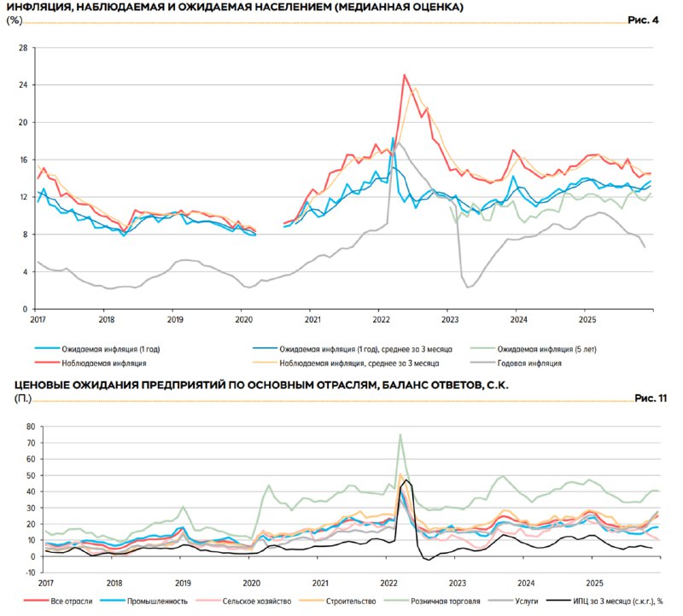Click the green 'Розничная торговля' legend swatch

pyautogui.click(x=397, y=601)
